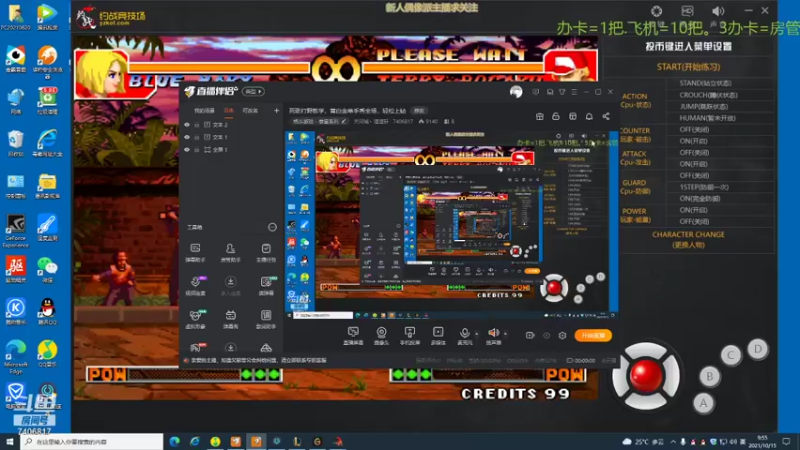
Task: Add a new scene with the plus icon
Action: (277, 110)
